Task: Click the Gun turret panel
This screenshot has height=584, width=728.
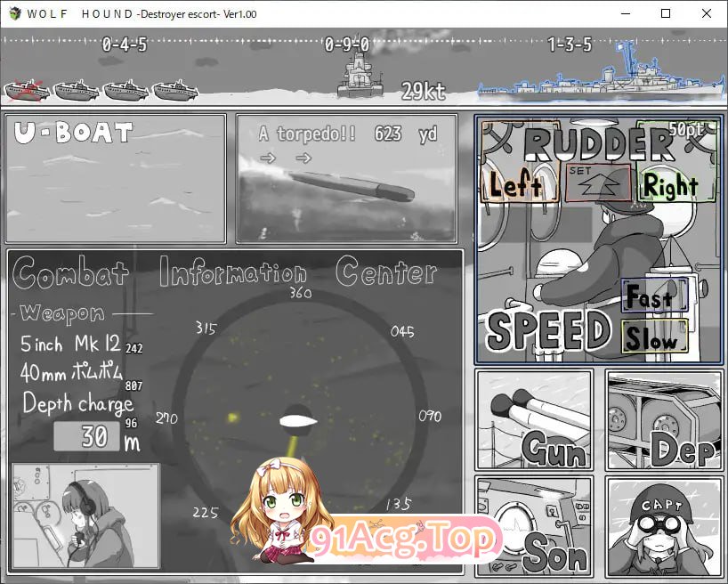Action: coord(533,419)
